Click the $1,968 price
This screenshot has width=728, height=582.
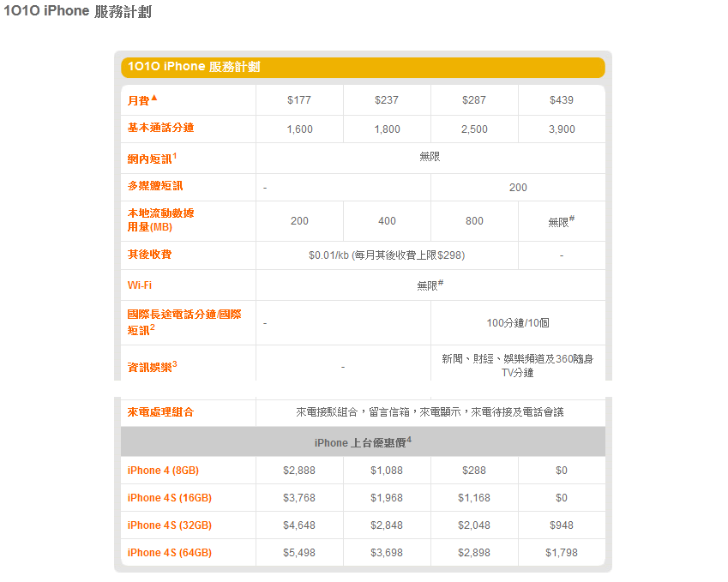pos(387,498)
